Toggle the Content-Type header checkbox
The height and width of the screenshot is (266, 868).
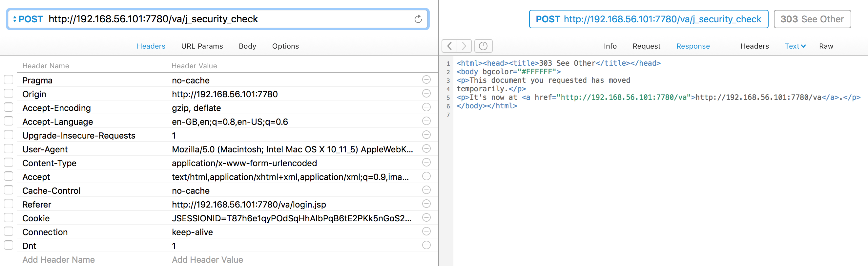9,163
